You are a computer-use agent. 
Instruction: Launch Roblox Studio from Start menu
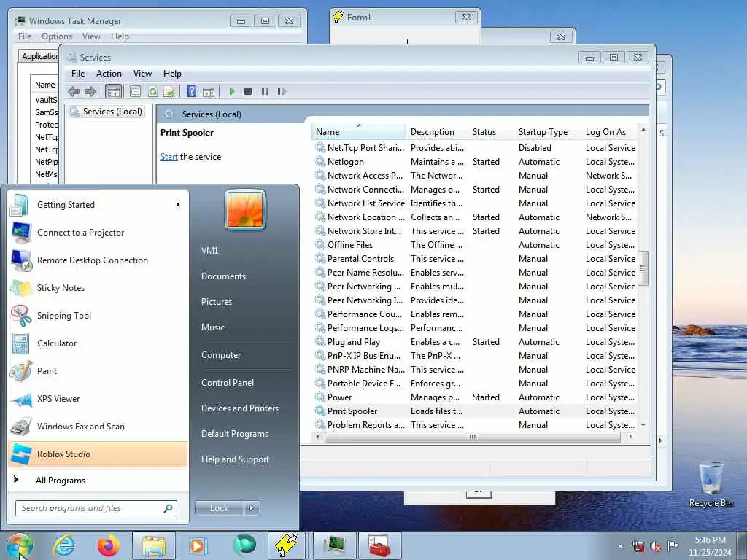98,454
